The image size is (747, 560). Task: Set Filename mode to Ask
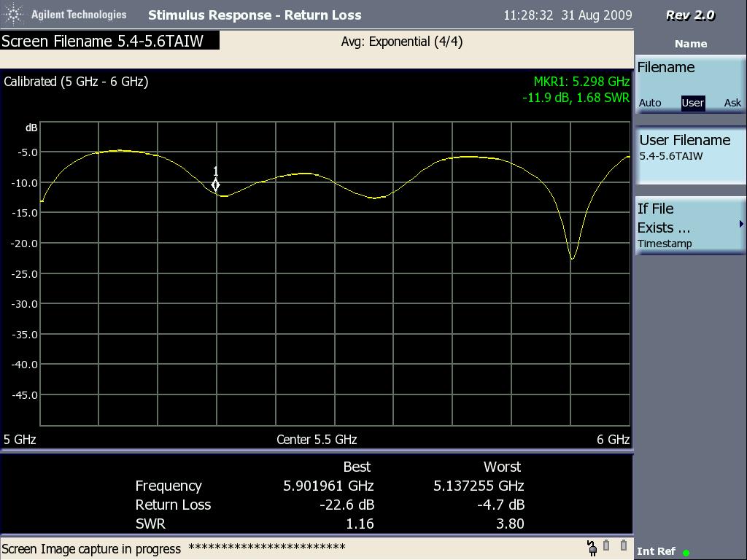732,103
